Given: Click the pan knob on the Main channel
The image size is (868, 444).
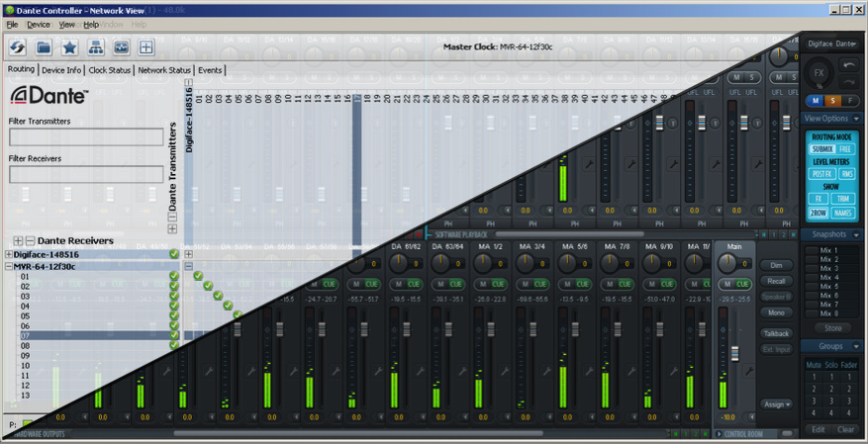Looking at the screenshot, I should (727, 264).
